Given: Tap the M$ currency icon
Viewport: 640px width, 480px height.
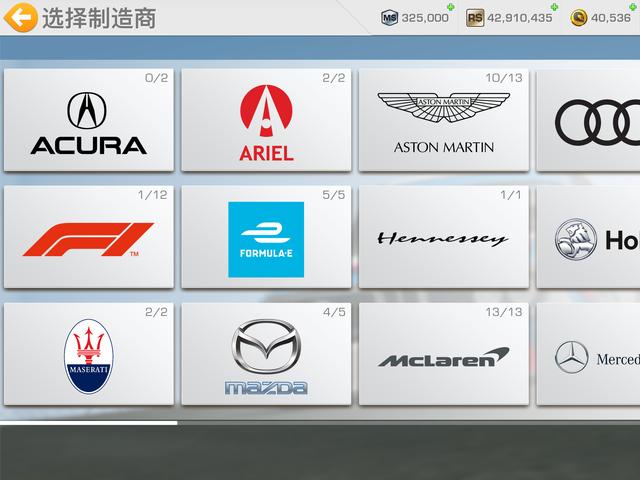Looking at the screenshot, I should pos(389,17).
